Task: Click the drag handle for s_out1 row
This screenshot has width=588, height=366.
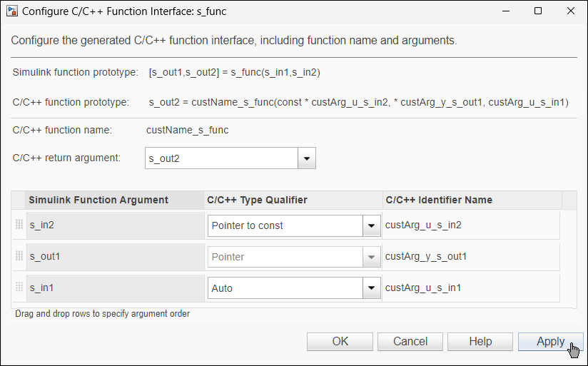Action: pos(19,256)
